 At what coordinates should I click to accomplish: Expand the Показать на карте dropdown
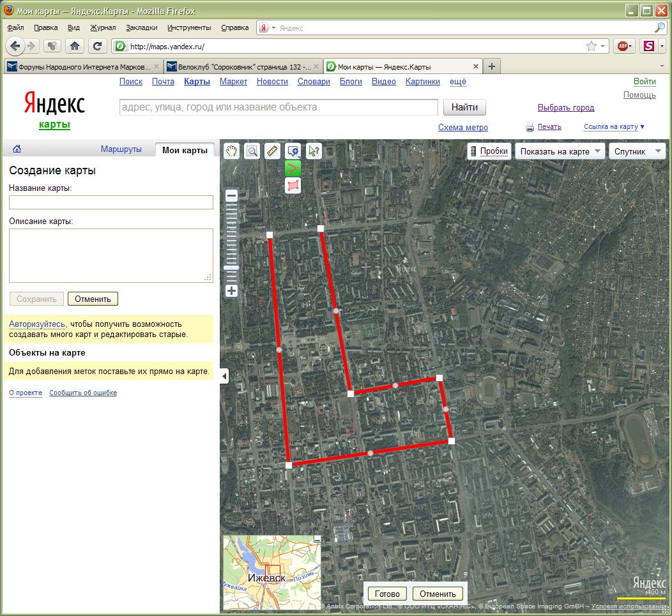[560, 151]
